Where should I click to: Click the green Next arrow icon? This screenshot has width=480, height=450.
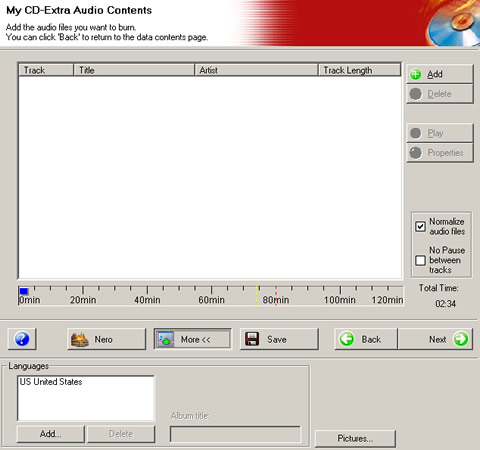(461, 339)
